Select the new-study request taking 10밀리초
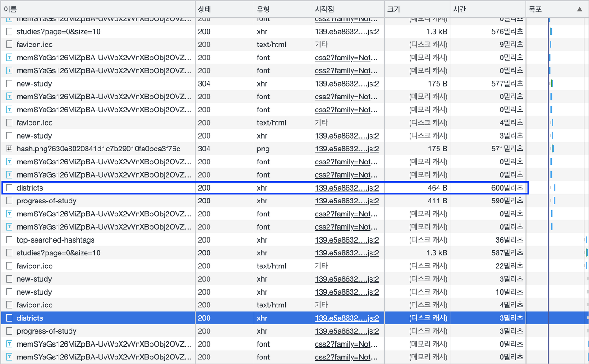Viewport: 589px width, 364px height. click(x=34, y=292)
